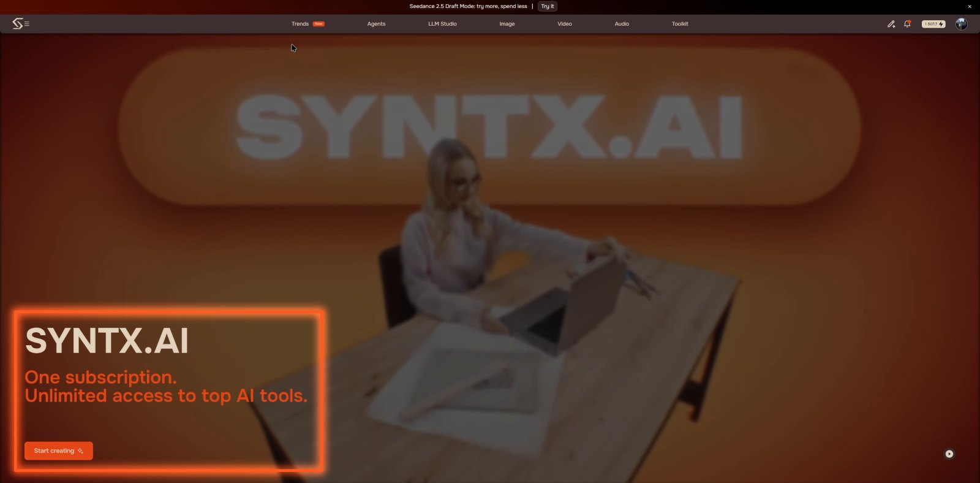
Task: Open LLM Studio in navigation
Action: [442, 24]
